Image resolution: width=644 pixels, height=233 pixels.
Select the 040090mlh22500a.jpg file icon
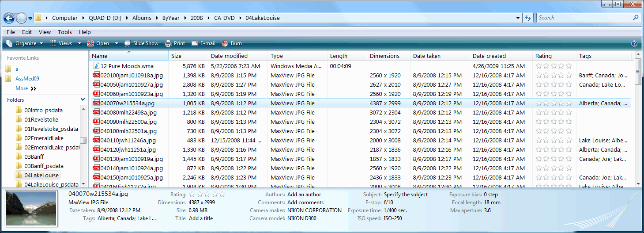(96, 122)
